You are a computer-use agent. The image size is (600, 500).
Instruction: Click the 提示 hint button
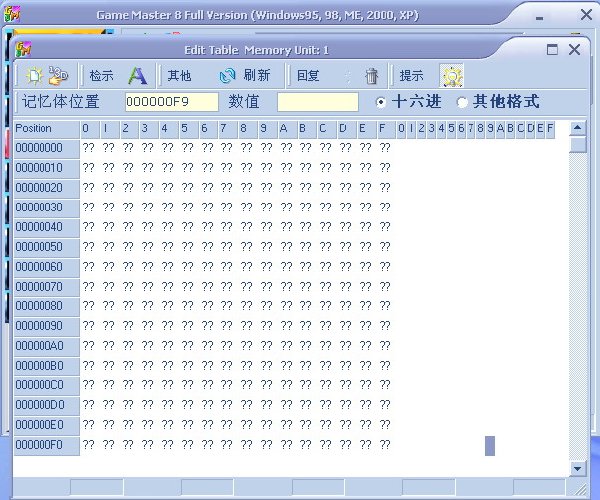pyautogui.click(x=411, y=76)
